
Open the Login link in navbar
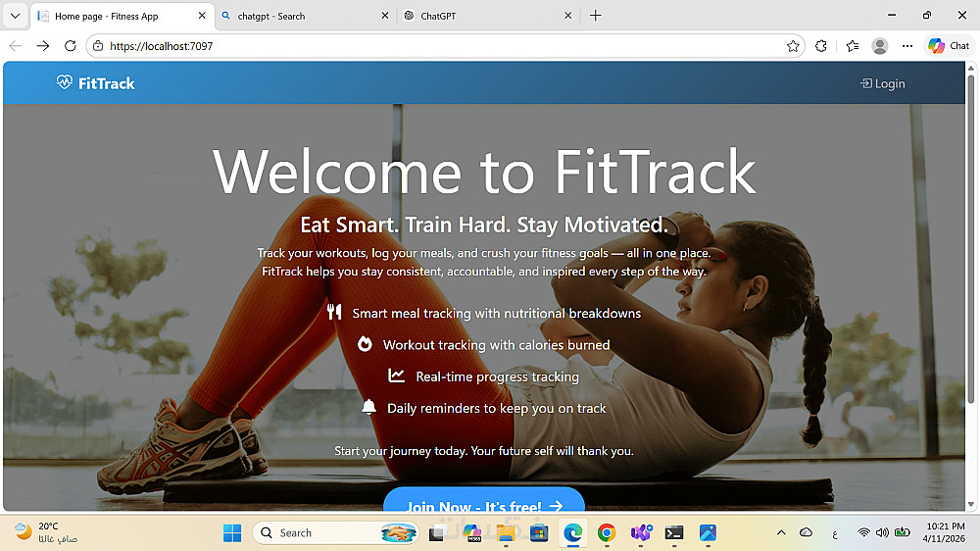click(x=883, y=83)
